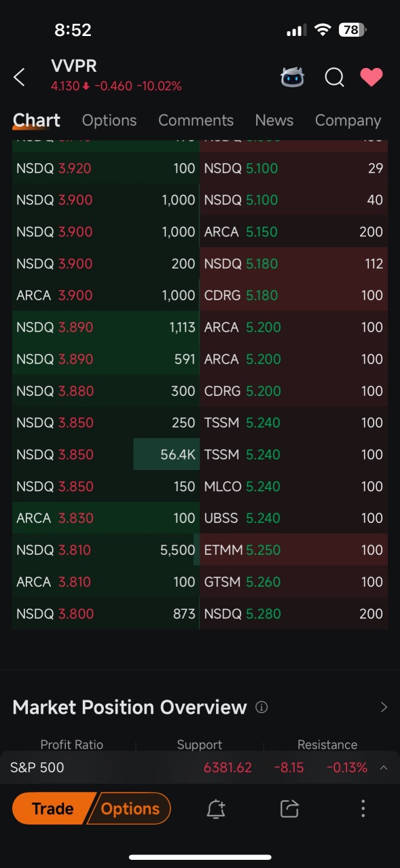Select the ETMM 5.250 ask row
Image resolution: width=400 pixels, height=868 pixels.
pos(294,550)
